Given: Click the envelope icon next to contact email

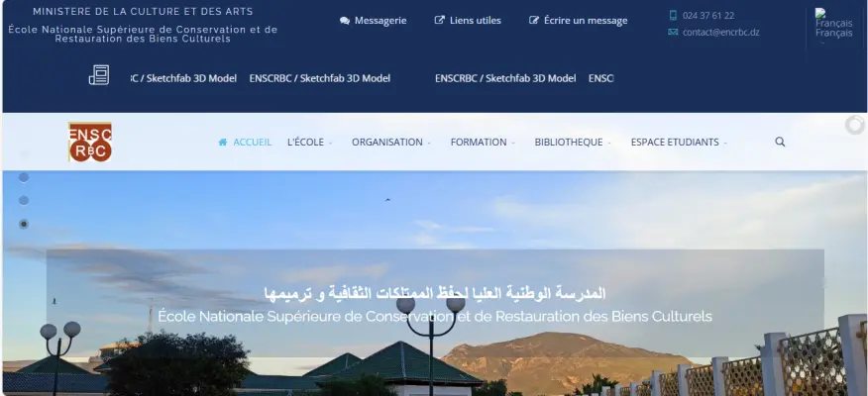Looking at the screenshot, I should (673, 32).
